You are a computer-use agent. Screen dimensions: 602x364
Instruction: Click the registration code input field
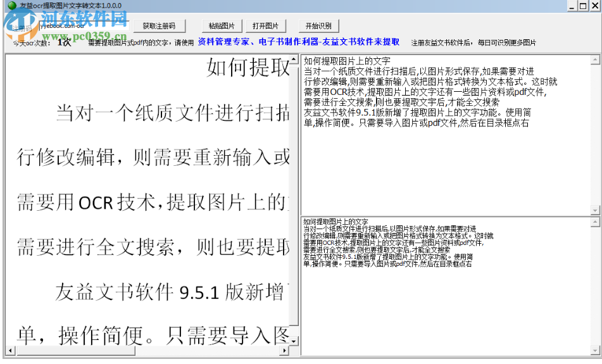click(x=84, y=26)
